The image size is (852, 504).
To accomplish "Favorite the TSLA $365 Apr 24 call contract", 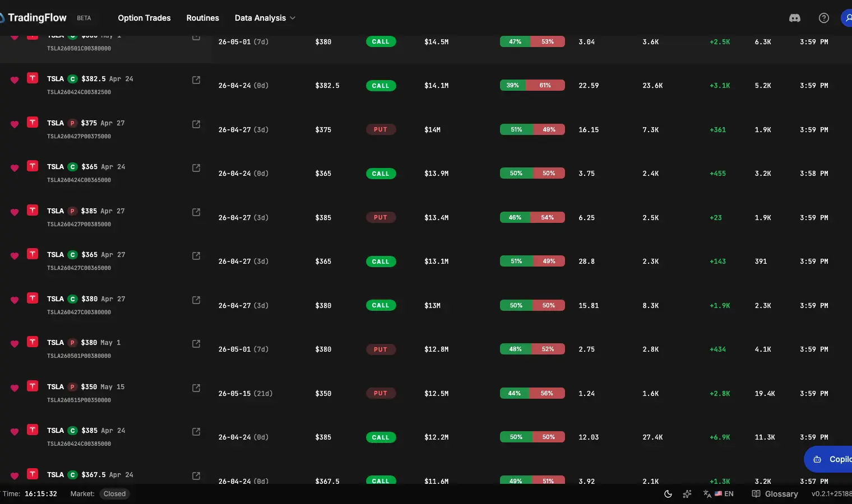I will (14, 168).
